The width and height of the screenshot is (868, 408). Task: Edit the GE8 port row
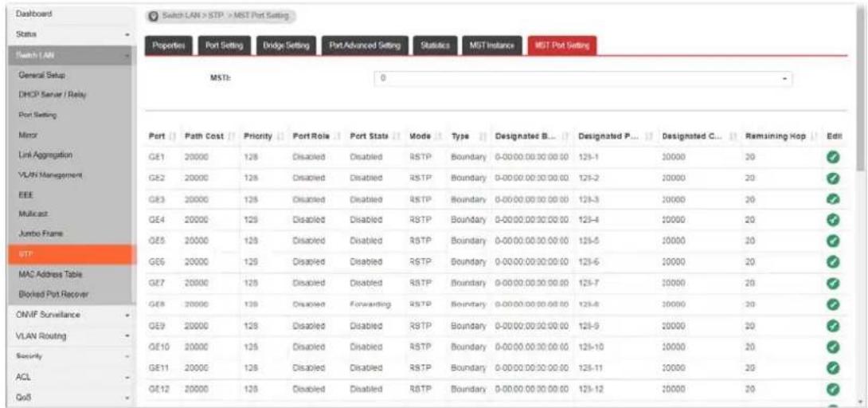coord(833,304)
